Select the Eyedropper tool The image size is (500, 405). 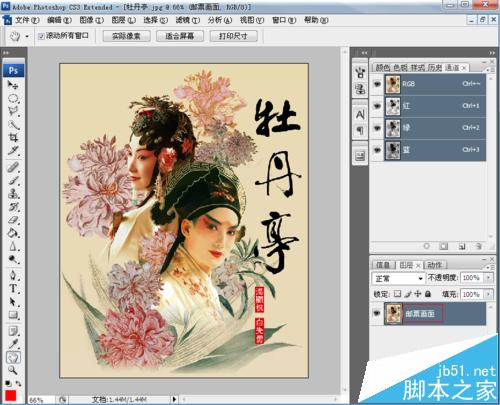point(13,344)
